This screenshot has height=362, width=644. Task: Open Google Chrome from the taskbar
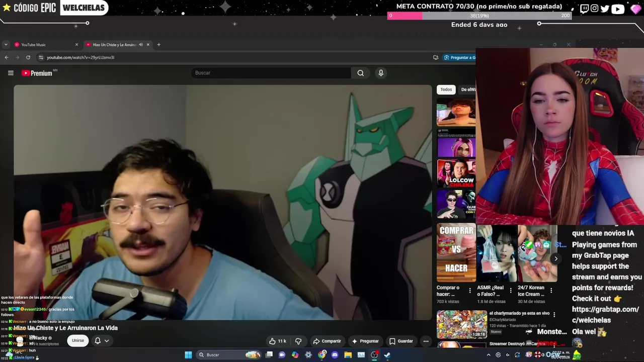[321, 355]
